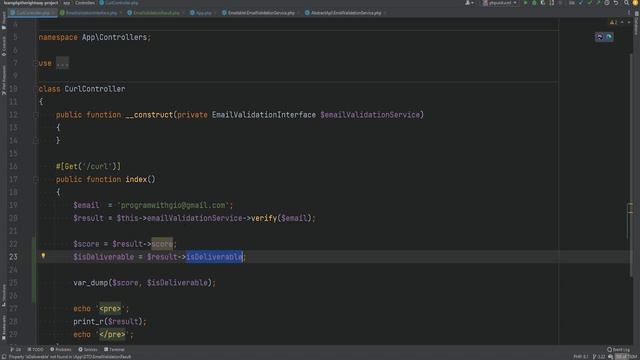Click line number 23 in gutter
The image size is (640, 360).
(x=13, y=257)
